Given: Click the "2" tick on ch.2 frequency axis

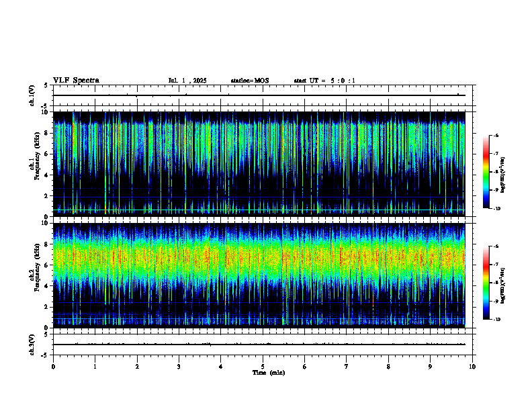Looking at the screenshot, I should 47,307.
